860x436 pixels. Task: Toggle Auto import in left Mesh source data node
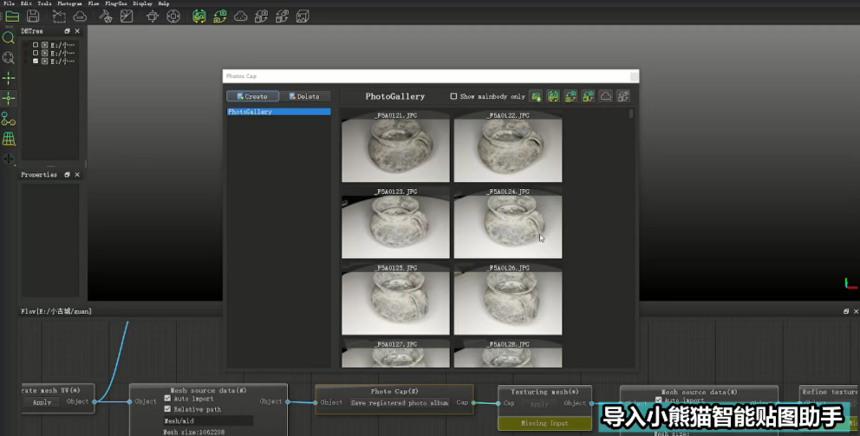point(167,398)
